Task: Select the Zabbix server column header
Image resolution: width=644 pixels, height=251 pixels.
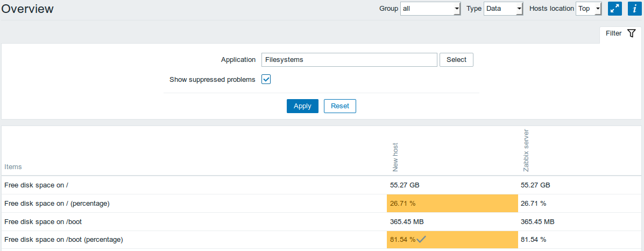Action: click(526, 150)
